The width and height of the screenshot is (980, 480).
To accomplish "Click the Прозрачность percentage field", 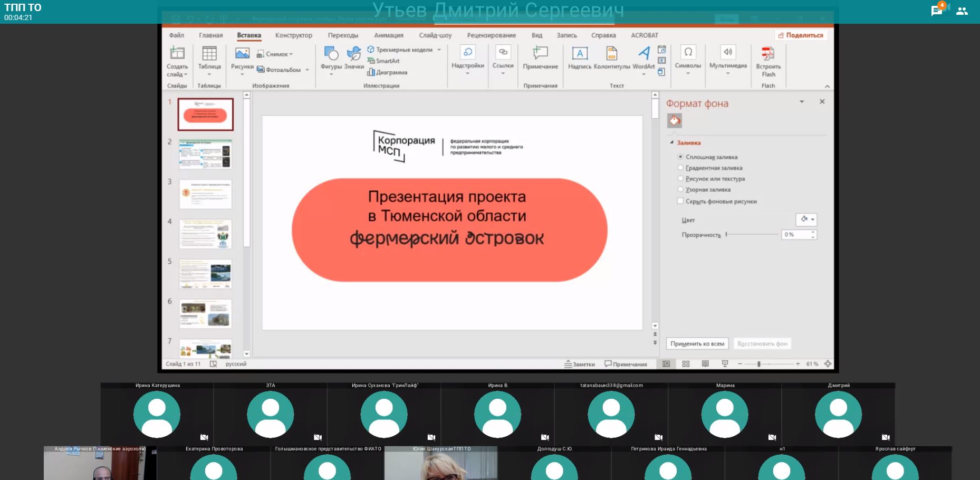I will pos(795,234).
